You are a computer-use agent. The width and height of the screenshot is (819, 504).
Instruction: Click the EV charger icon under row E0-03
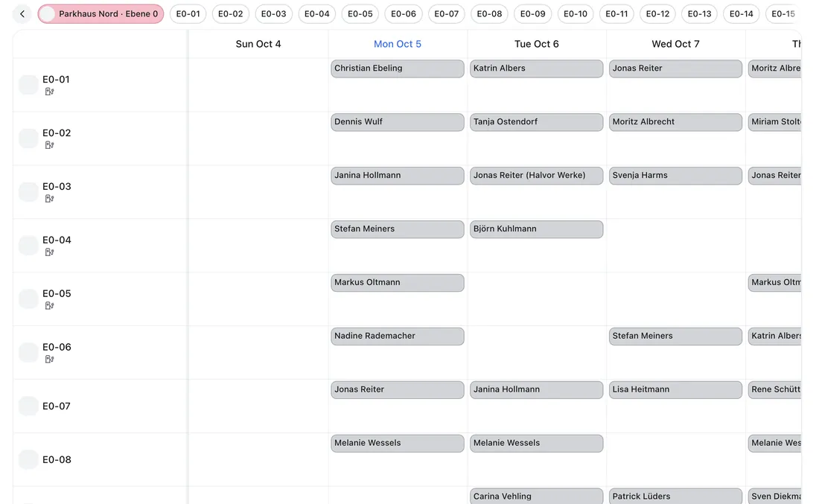(x=49, y=199)
